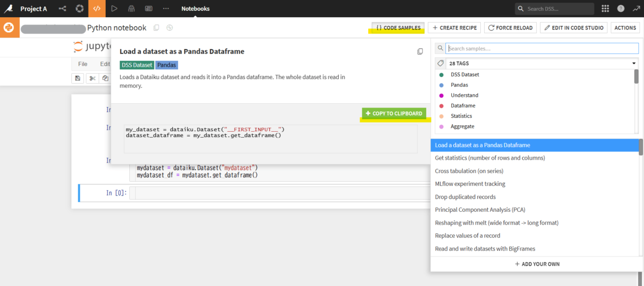
Task: Open the dashboards icon in top bar
Action: [x=149, y=9]
